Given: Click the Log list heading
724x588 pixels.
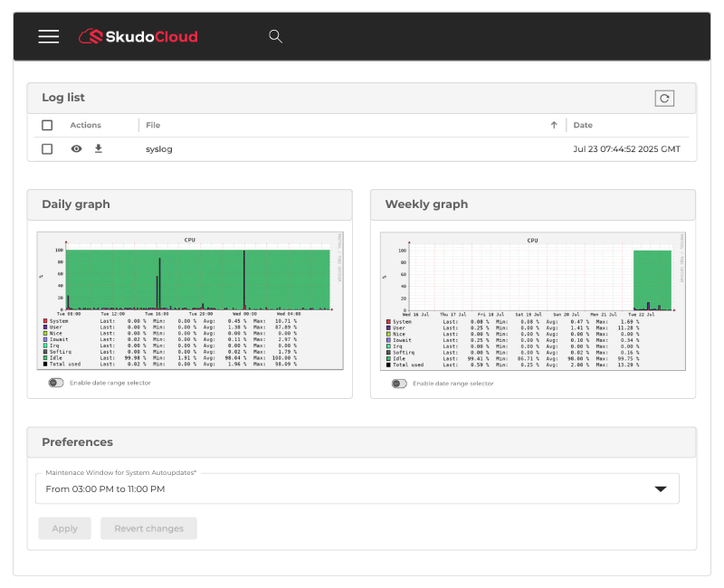Looking at the screenshot, I should (63, 98).
